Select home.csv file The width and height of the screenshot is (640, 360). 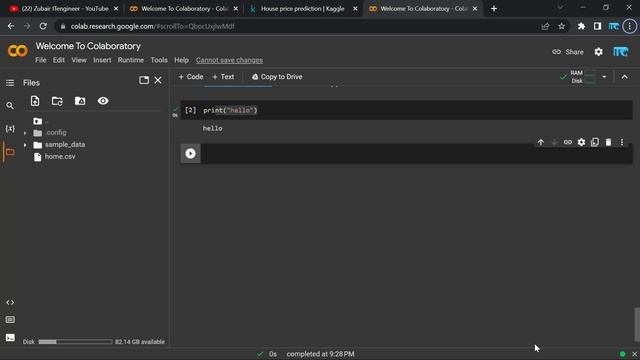tap(60, 156)
